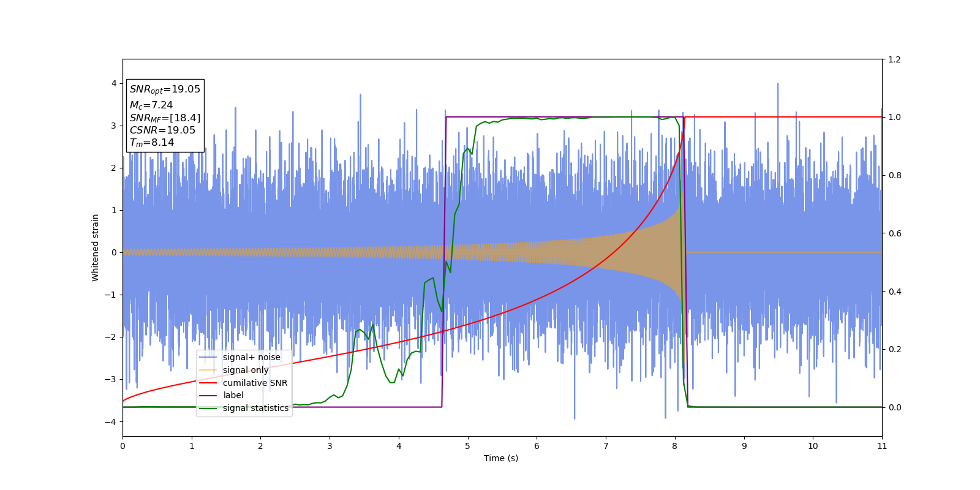Click the blue line swatch in legend
980x490 pixels.
click(x=208, y=357)
